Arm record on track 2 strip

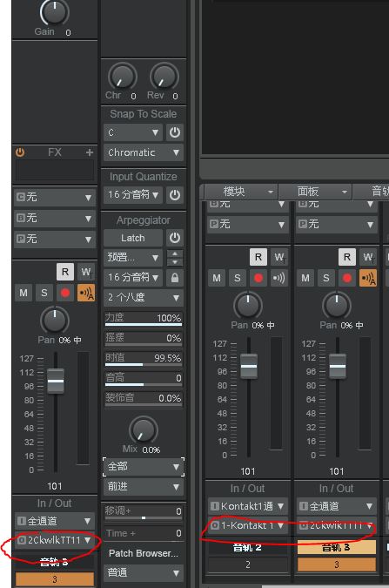pyautogui.click(x=258, y=278)
